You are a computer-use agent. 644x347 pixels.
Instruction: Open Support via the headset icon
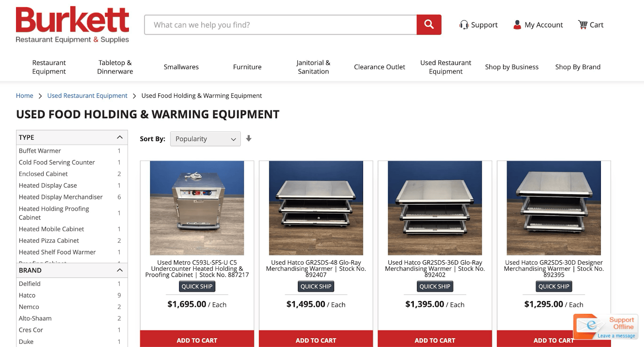point(464,25)
